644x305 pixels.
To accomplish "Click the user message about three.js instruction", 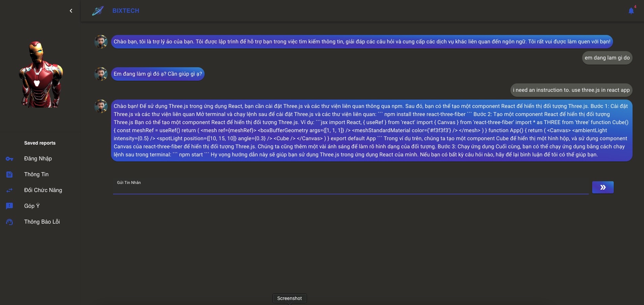I will [571, 90].
